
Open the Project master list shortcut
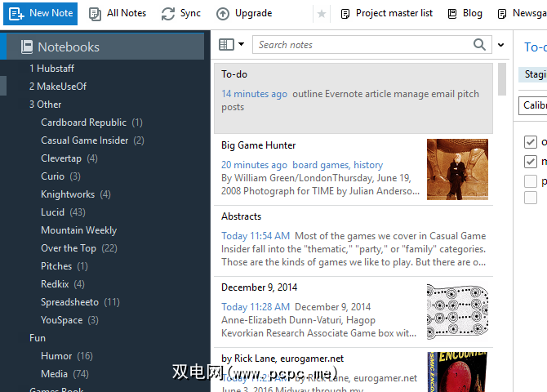pyautogui.click(x=386, y=13)
